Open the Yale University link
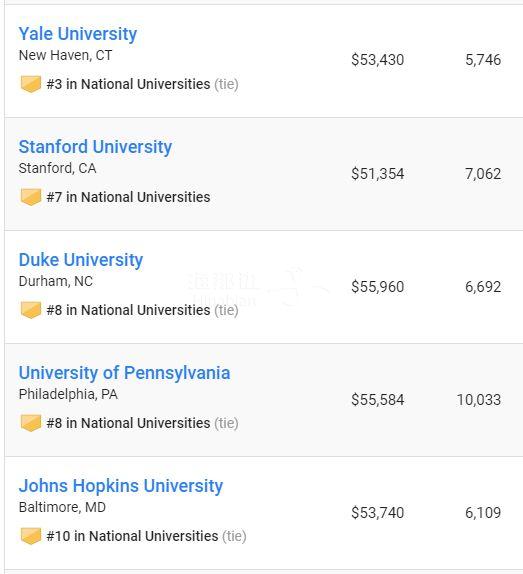Screen dimensions: 523x574 tap(78, 34)
